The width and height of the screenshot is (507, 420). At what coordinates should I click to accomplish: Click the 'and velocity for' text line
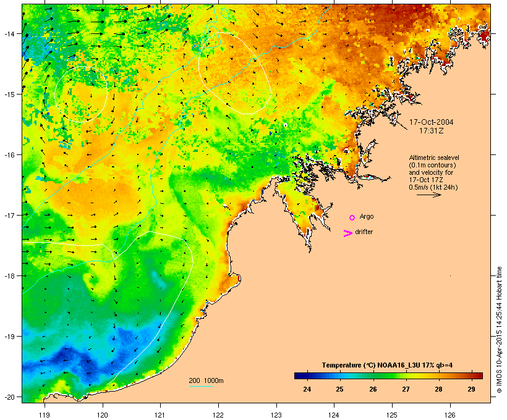[x=431, y=172]
